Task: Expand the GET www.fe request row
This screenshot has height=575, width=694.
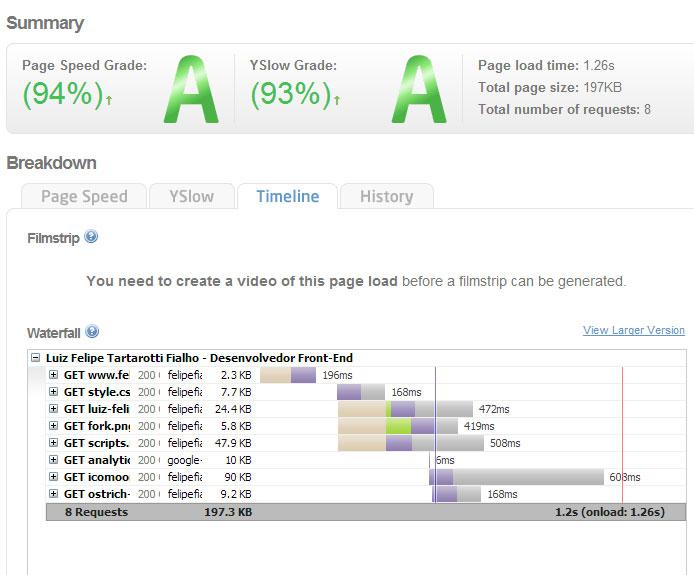Action: click(54, 375)
